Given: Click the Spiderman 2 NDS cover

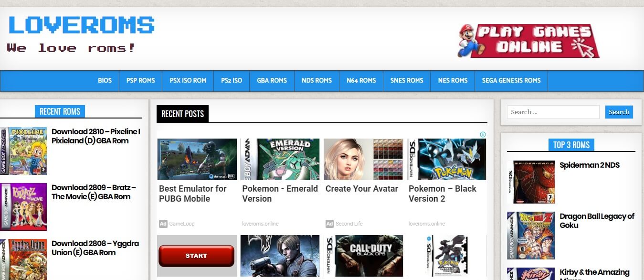Looking at the screenshot, I should (x=531, y=182).
